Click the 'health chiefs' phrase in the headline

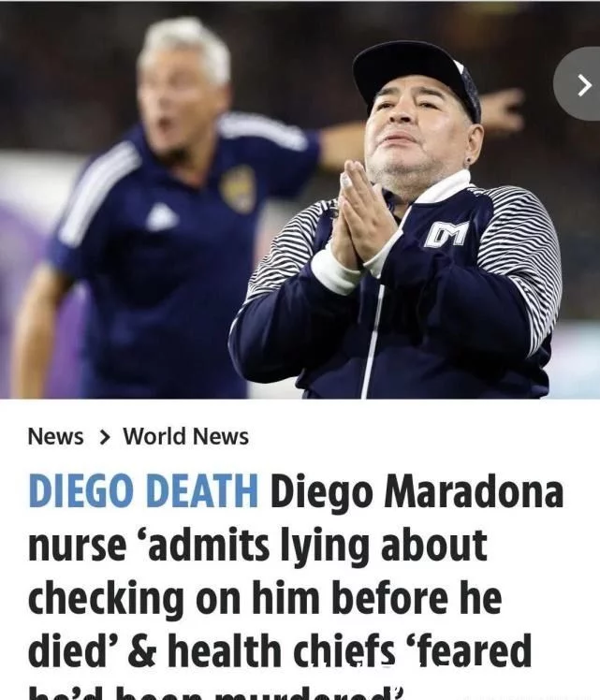tap(281, 649)
